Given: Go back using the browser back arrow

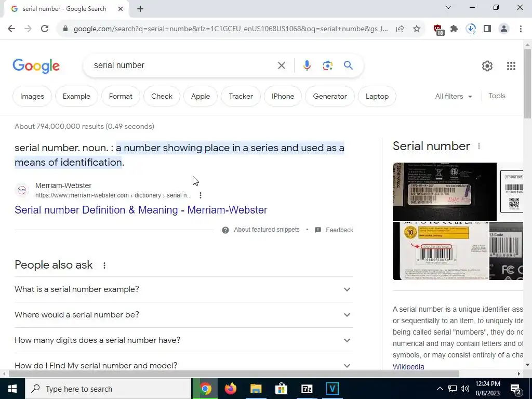Looking at the screenshot, I should (x=11, y=29).
